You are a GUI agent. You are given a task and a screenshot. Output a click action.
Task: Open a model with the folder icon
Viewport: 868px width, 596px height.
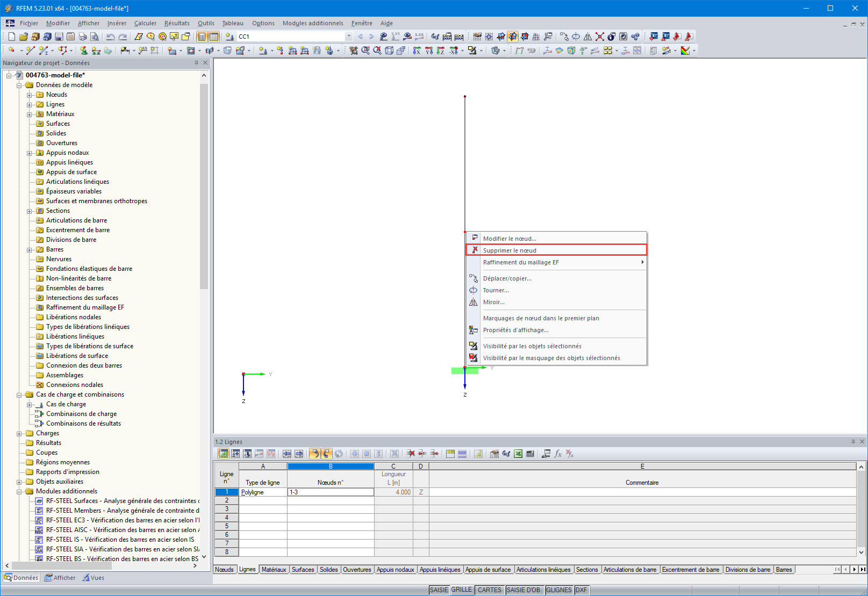click(x=24, y=37)
